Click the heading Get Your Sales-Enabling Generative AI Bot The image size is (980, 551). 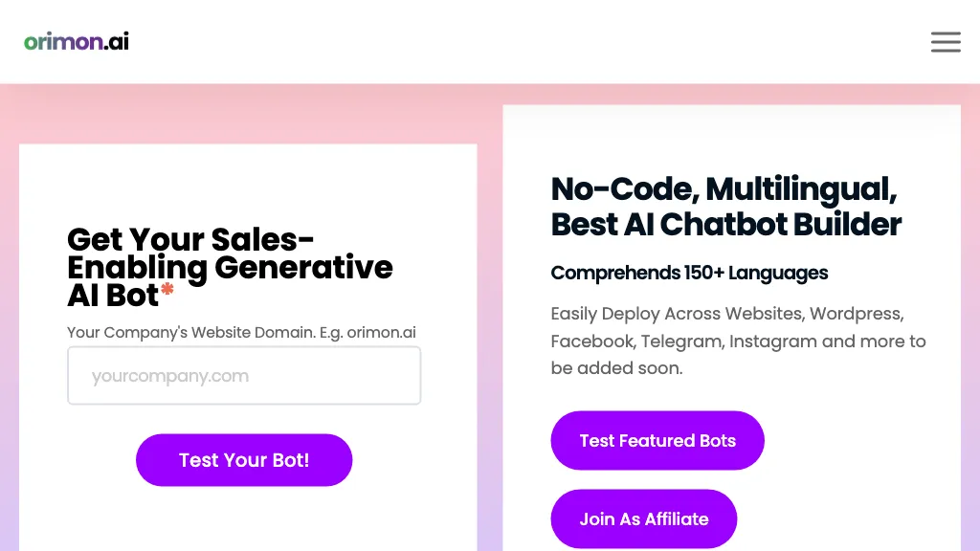pyautogui.click(x=229, y=267)
